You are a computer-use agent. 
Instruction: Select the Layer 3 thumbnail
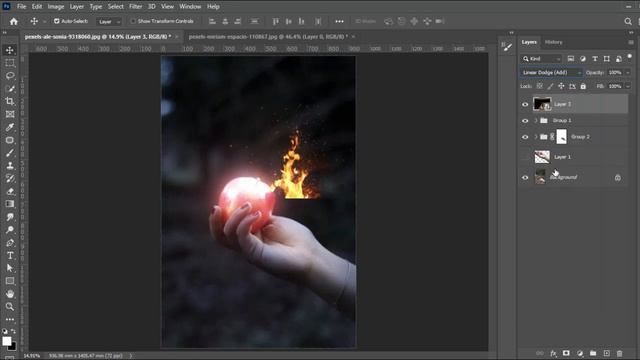(542, 104)
